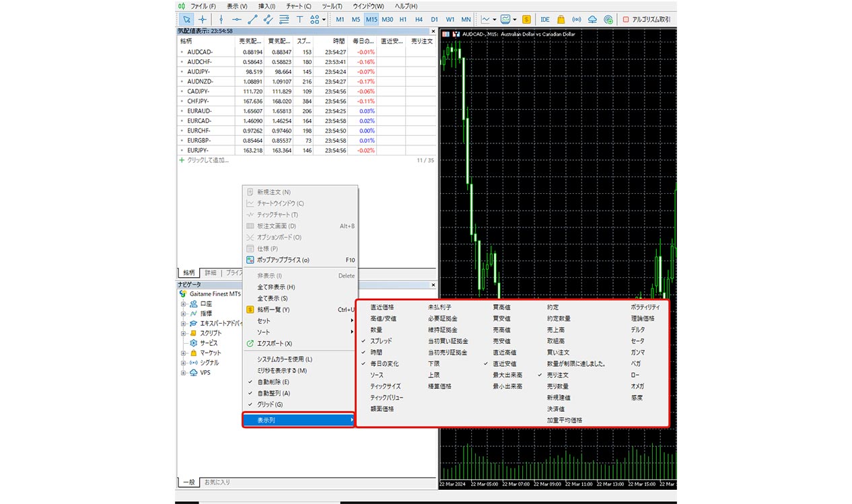The image size is (852, 504).
Task: Close the ナビゲータ panel
Action: click(434, 285)
